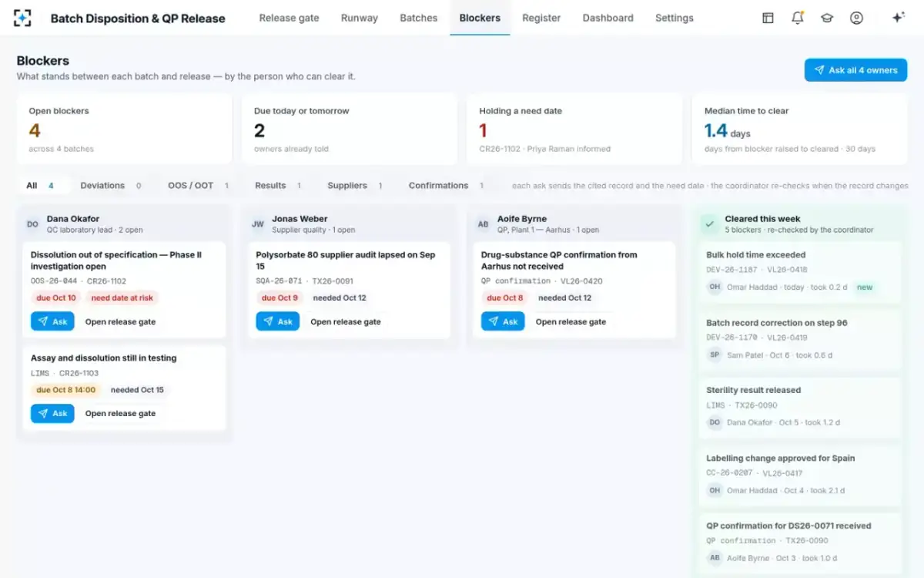This screenshot has height=578, width=924.
Task: Open release gate for Dissolution out of specification
Action: [x=120, y=322]
